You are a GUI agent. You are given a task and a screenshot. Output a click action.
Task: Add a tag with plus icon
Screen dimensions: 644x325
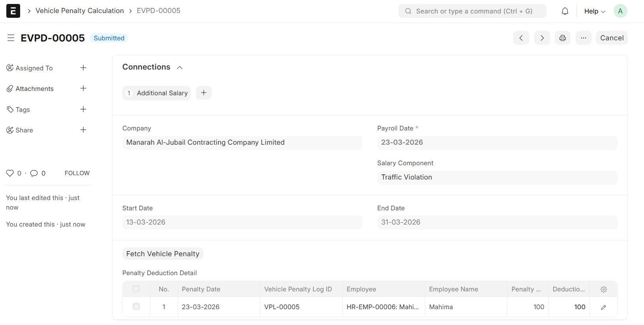pos(83,110)
